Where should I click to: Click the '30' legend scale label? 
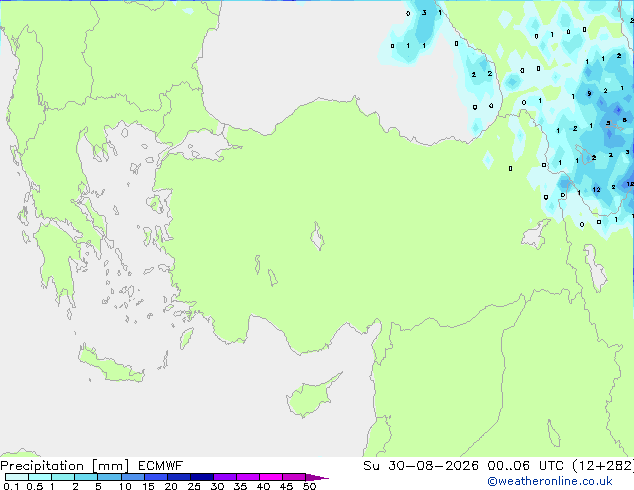pyautogui.click(x=217, y=486)
